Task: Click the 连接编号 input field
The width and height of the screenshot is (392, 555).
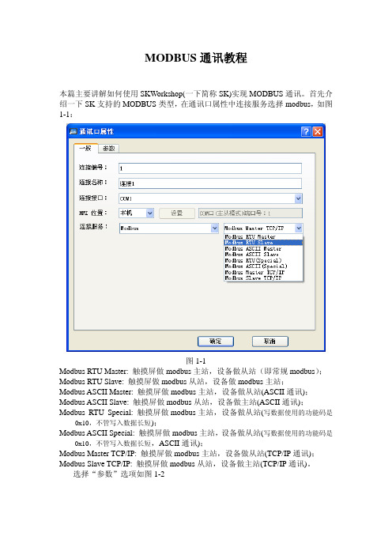Action: pos(210,168)
